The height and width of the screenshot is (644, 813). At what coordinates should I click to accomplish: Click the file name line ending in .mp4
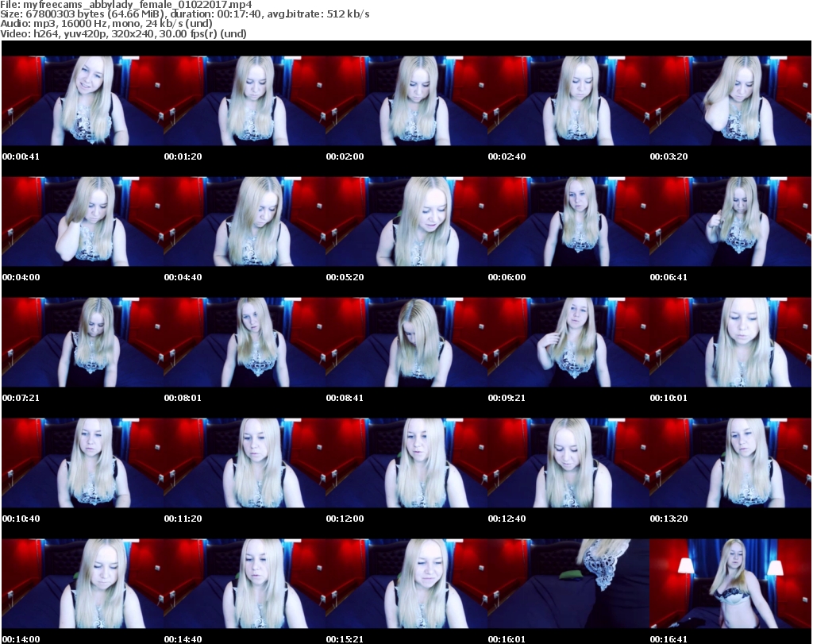pos(126,5)
